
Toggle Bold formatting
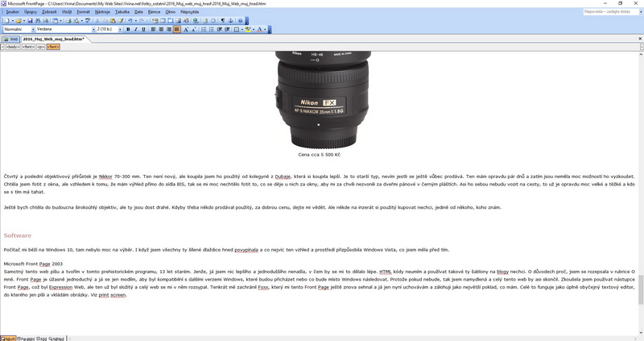[x=127, y=29]
